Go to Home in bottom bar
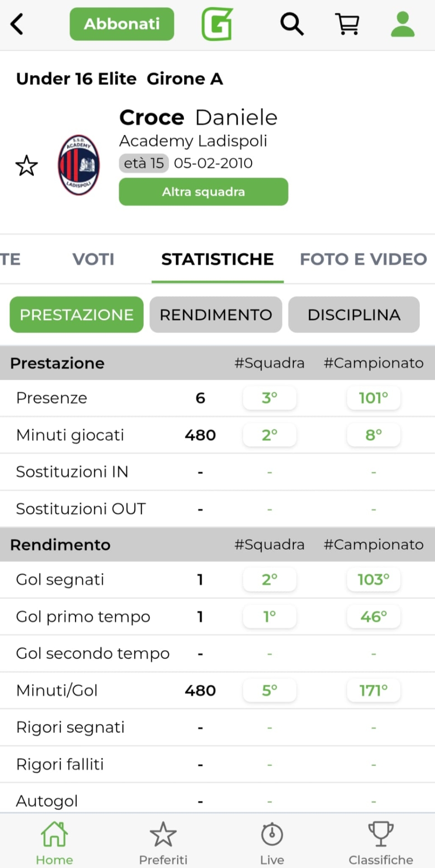 pos(54,842)
